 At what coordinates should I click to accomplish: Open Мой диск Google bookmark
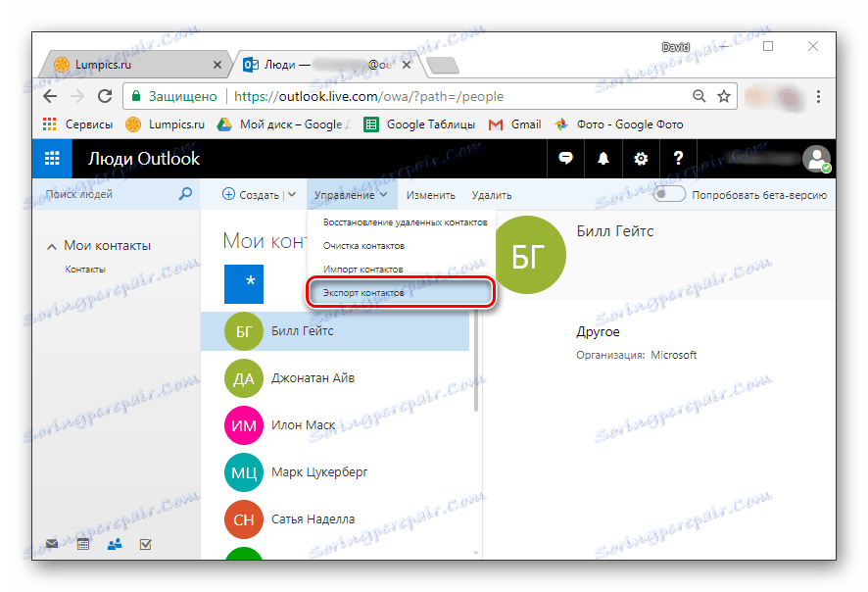(283, 124)
